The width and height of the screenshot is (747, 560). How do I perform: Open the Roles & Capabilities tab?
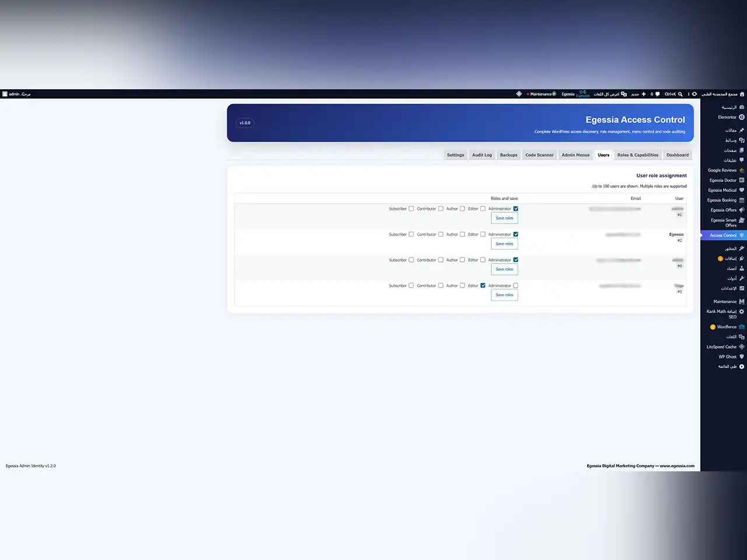pos(638,155)
